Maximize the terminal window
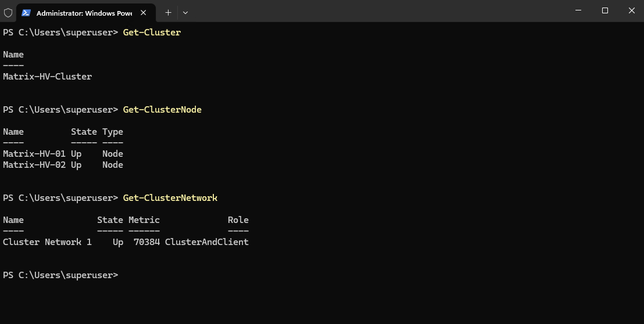 click(x=605, y=10)
